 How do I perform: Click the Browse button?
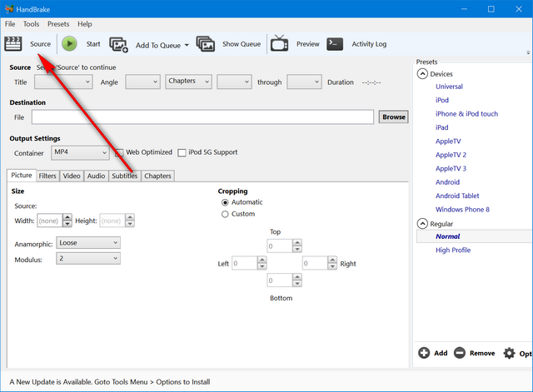[x=394, y=117]
